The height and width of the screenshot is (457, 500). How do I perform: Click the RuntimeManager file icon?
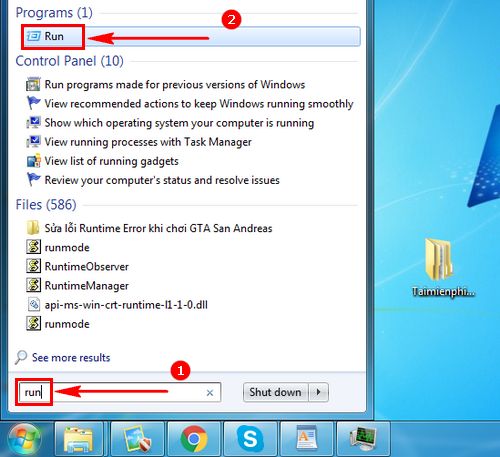(33, 285)
